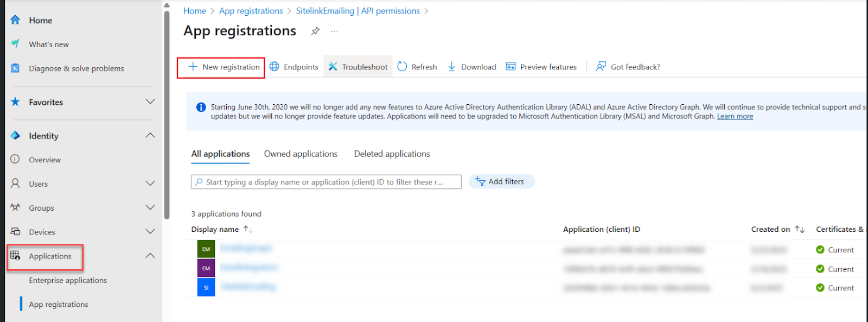
Task: Go to App registrations breadcrumb link
Action: tap(251, 11)
